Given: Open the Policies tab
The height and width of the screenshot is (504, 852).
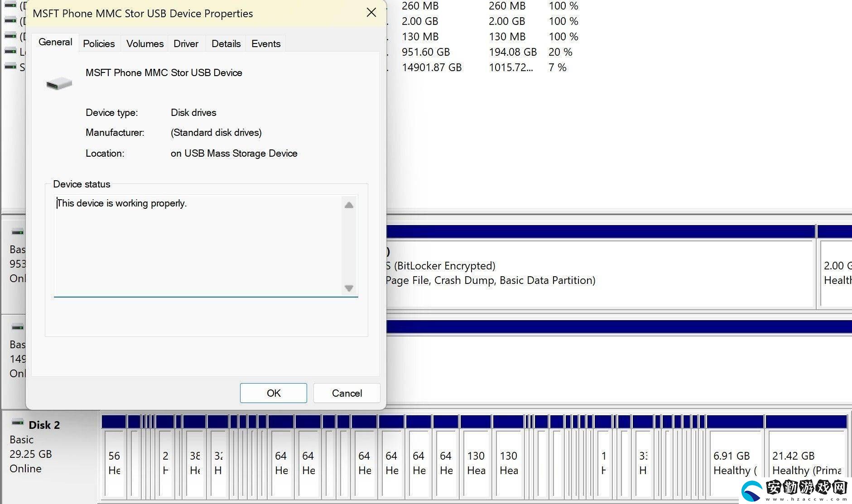Looking at the screenshot, I should point(99,43).
